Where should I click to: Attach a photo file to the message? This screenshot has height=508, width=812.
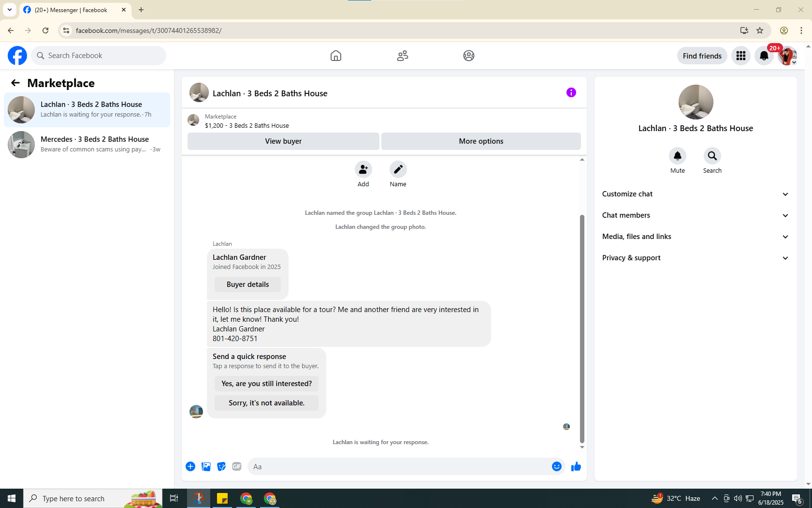click(x=206, y=466)
